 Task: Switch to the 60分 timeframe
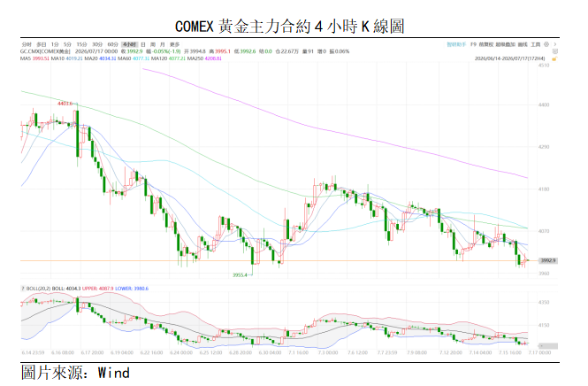click(x=112, y=44)
